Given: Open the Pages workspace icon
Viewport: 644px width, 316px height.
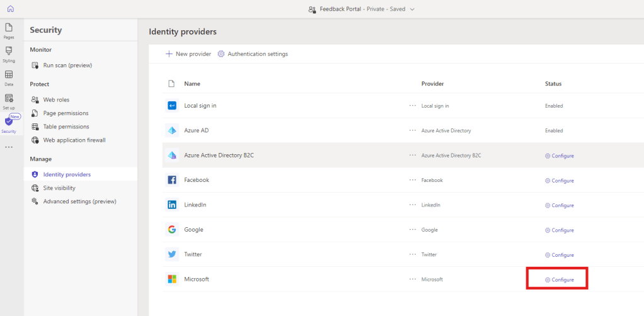Looking at the screenshot, I should pos(9,30).
